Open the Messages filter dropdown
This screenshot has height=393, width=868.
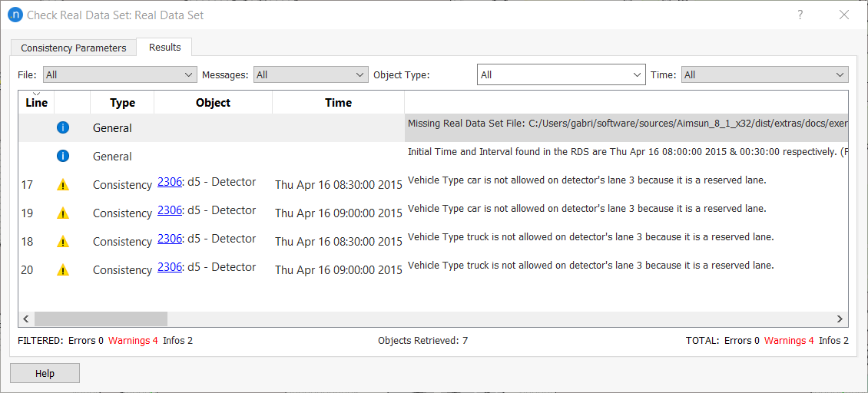(311, 74)
